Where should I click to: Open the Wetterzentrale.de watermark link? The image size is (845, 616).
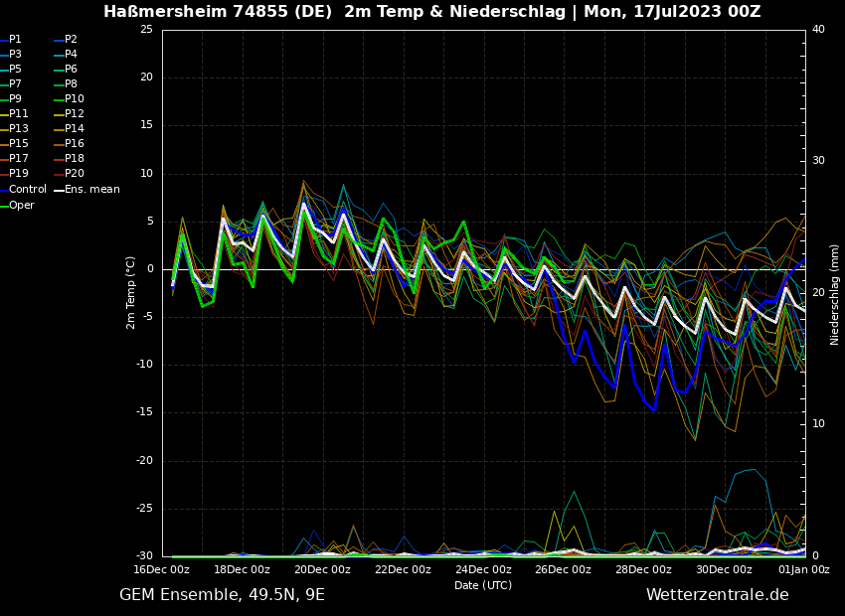[717, 595]
